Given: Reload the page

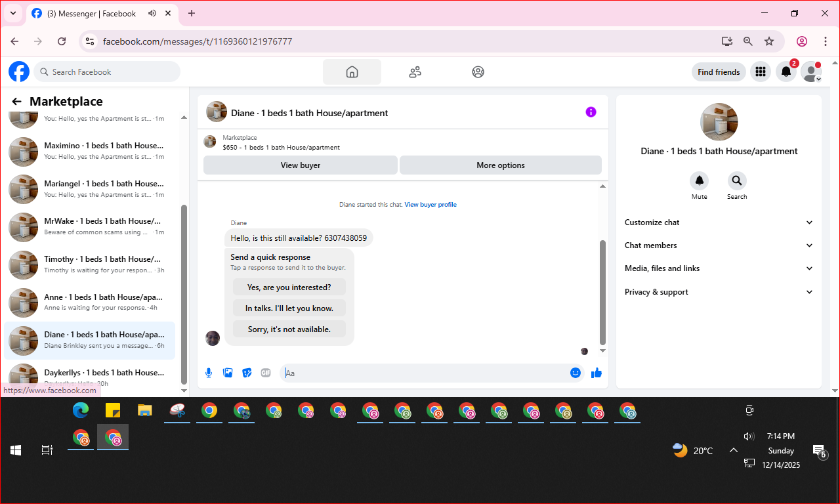Looking at the screenshot, I should pyautogui.click(x=62, y=41).
